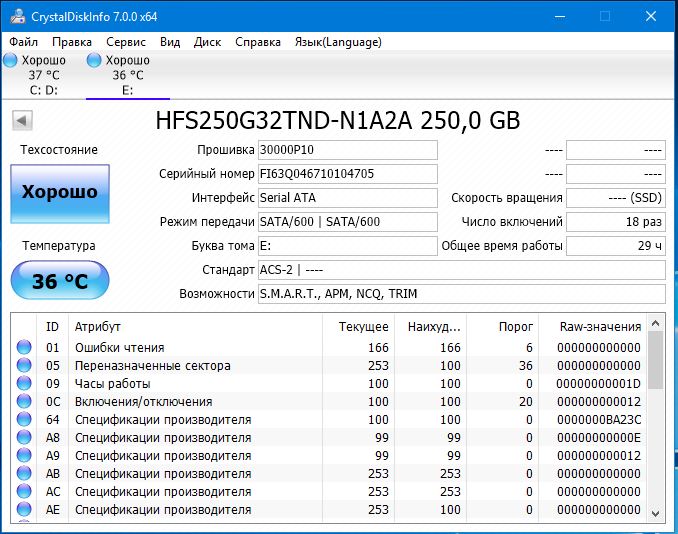This screenshot has width=678, height=534.
Task: Click the transfer mode field SATA/600 | SATA/600
Action: pyautogui.click(x=348, y=222)
